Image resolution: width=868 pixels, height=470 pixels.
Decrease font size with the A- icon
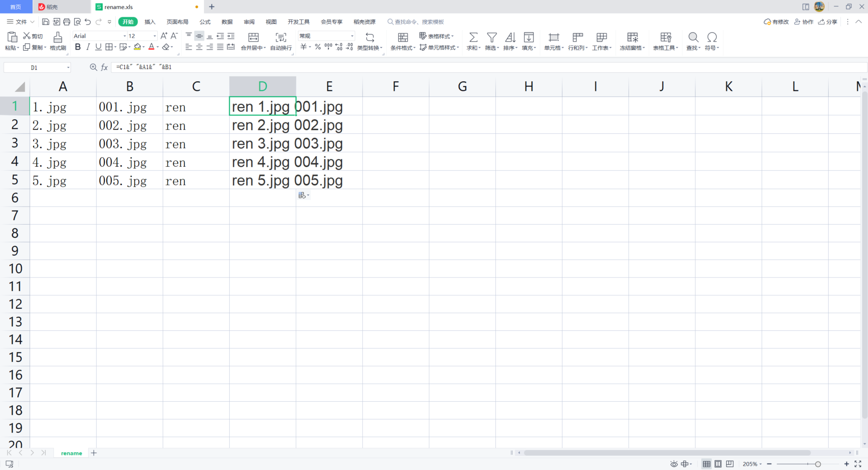[174, 36]
